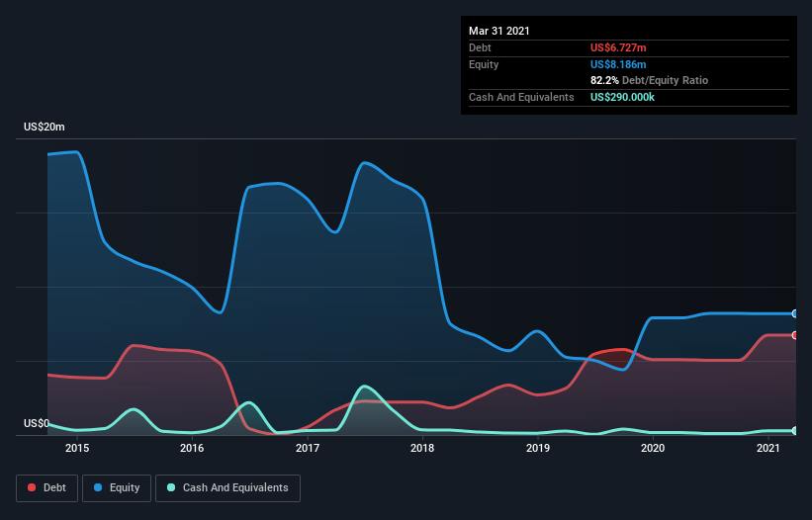Toggle Cash And Equivalents legend button
Screen dimensions: 812x520
click(227, 488)
